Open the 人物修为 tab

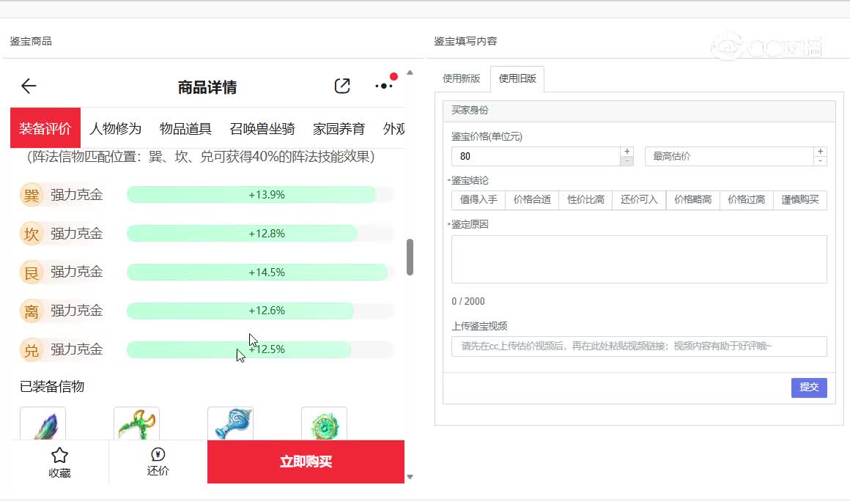point(115,129)
